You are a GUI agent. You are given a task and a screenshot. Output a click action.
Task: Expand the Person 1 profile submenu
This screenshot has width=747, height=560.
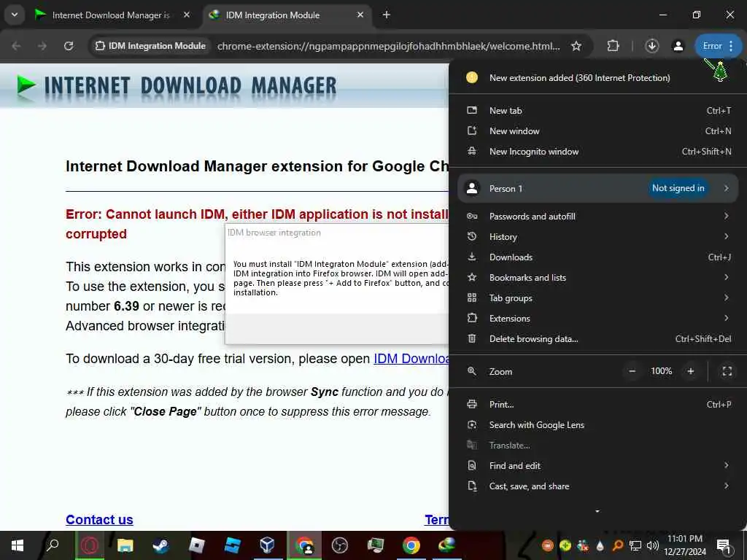598,189
